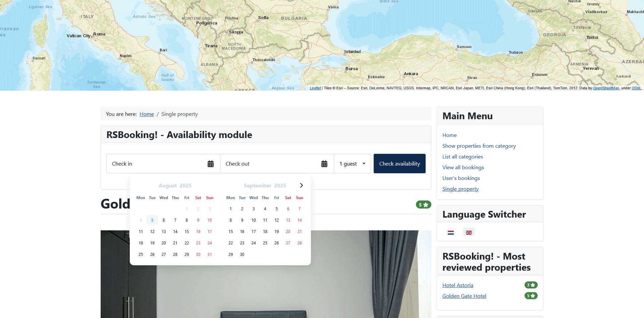The width and height of the screenshot is (644, 318).
Task: Open Show properties from category
Action: [479, 146]
